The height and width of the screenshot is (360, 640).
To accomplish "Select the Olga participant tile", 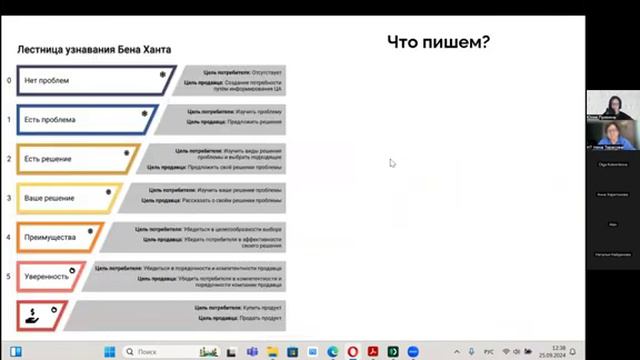I will click(x=613, y=165).
